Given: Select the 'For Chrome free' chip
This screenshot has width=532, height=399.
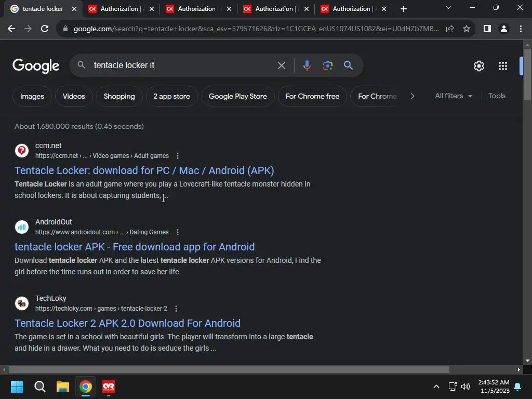Looking at the screenshot, I should [312, 96].
